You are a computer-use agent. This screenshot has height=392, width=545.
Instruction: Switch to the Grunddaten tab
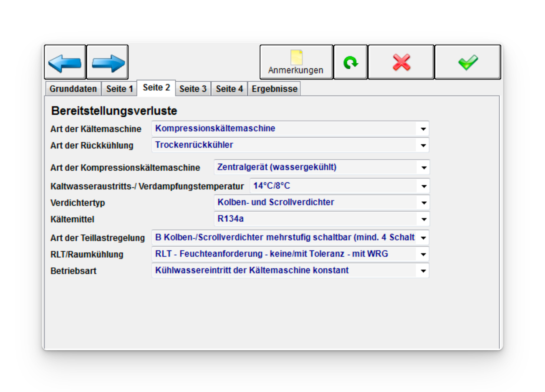click(x=73, y=89)
